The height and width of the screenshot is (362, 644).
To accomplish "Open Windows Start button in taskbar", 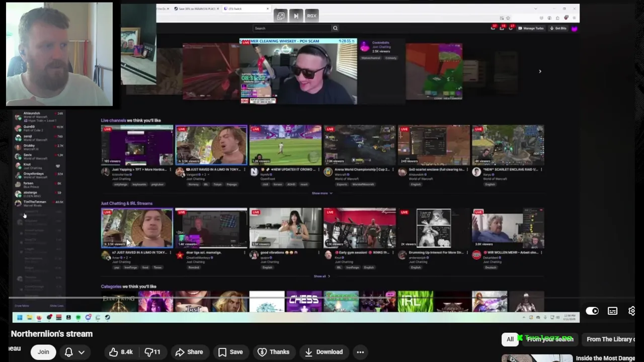I will tap(19, 317).
